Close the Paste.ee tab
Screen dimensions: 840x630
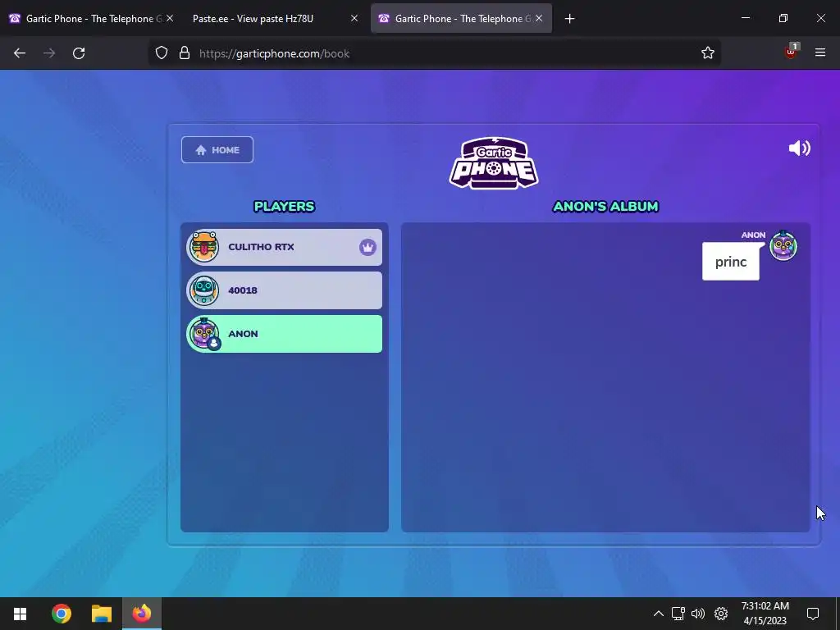click(x=354, y=18)
